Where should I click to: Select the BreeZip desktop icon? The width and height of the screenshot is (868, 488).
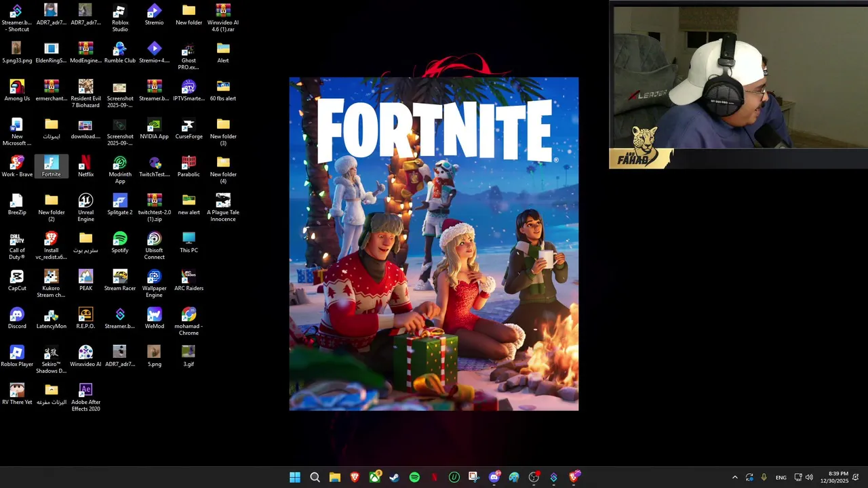[x=17, y=204]
